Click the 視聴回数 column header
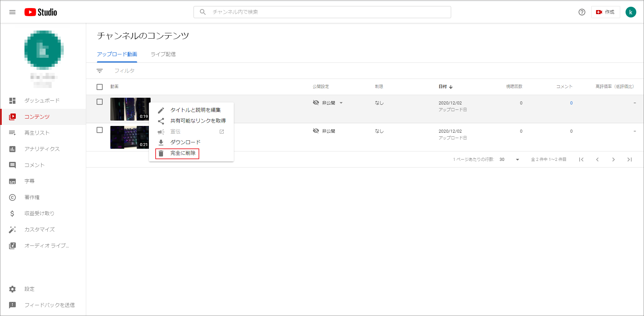This screenshot has width=644, height=316. pos(514,87)
